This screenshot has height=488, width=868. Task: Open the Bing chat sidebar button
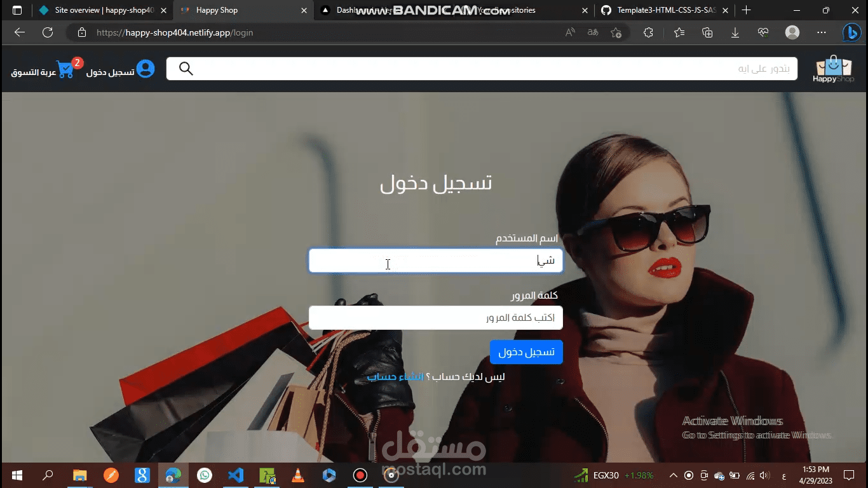point(851,32)
